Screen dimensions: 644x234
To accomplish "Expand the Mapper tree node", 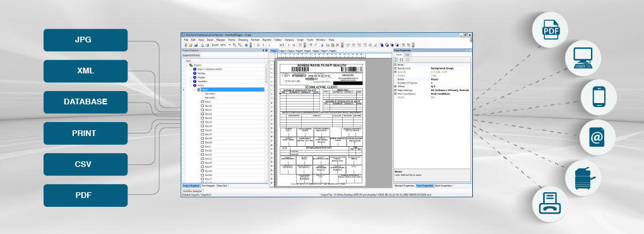I will [x=191, y=77].
